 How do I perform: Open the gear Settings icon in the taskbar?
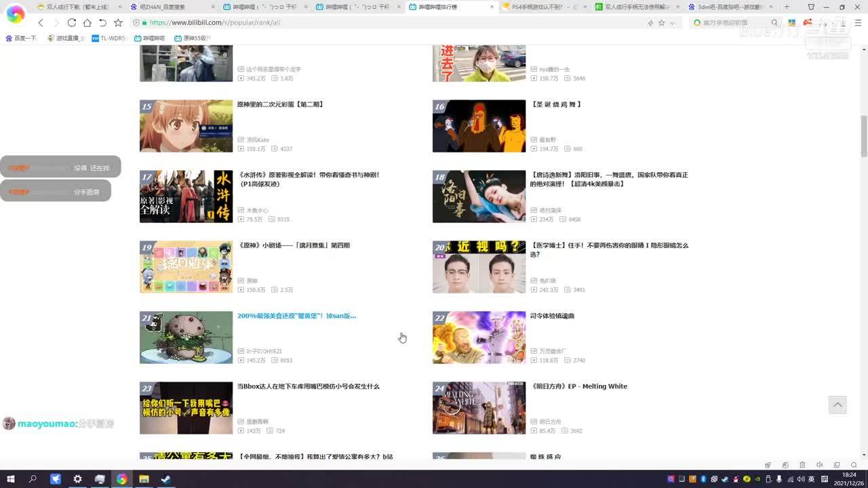coord(77,479)
